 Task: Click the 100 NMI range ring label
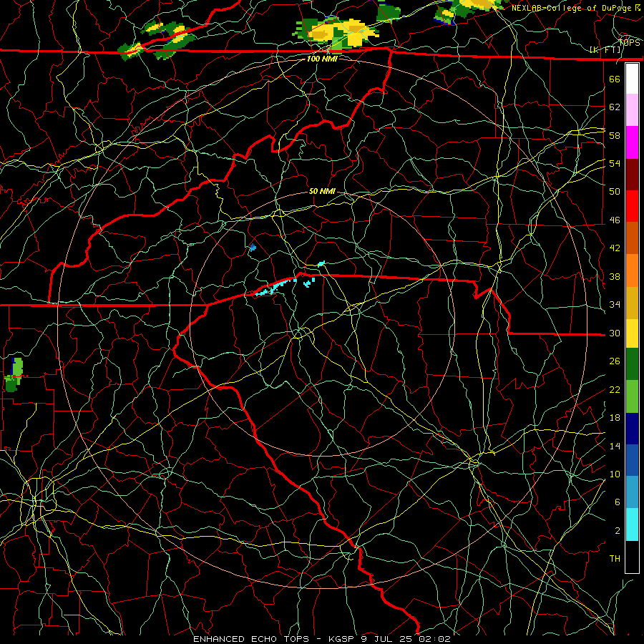click(322, 59)
